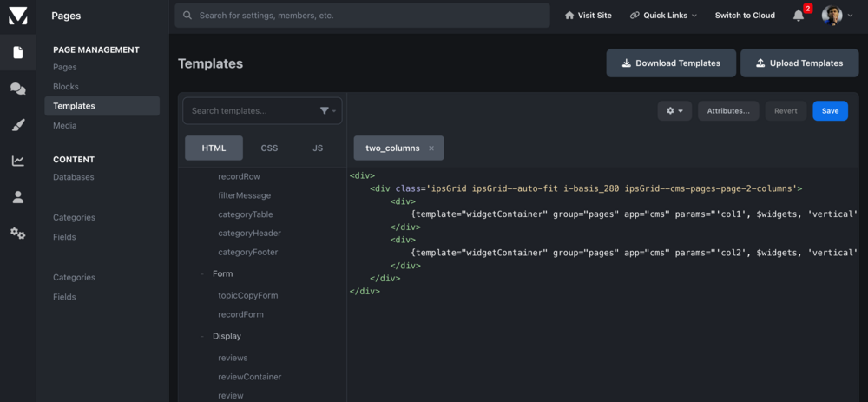Open the Customization paintbrush icon

point(17,124)
